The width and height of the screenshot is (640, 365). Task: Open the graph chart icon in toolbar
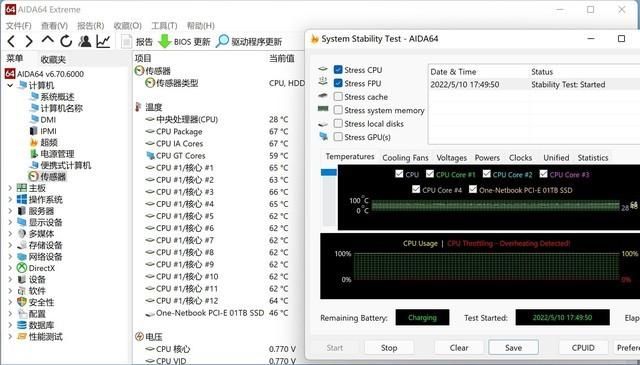tap(103, 41)
